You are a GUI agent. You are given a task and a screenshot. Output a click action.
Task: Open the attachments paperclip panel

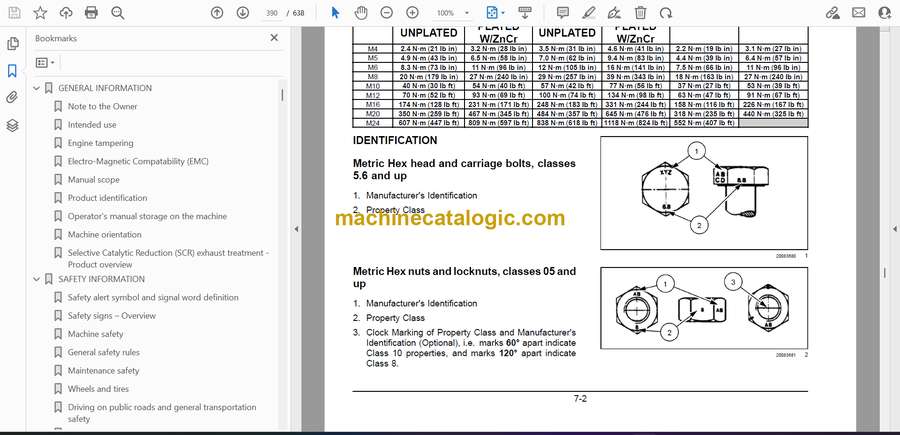[x=12, y=98]
